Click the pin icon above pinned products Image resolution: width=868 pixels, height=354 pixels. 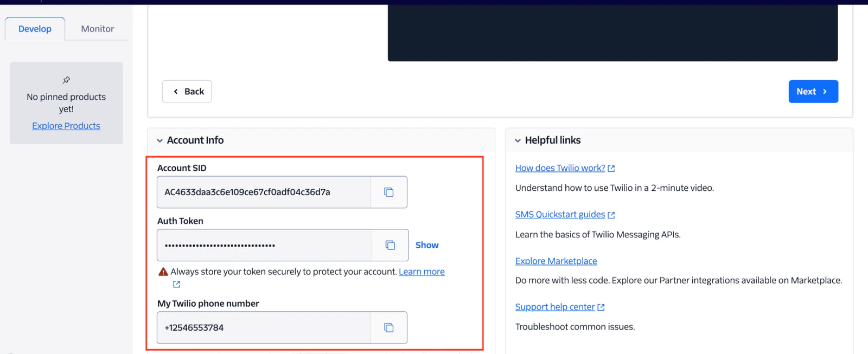click(66, 80)
